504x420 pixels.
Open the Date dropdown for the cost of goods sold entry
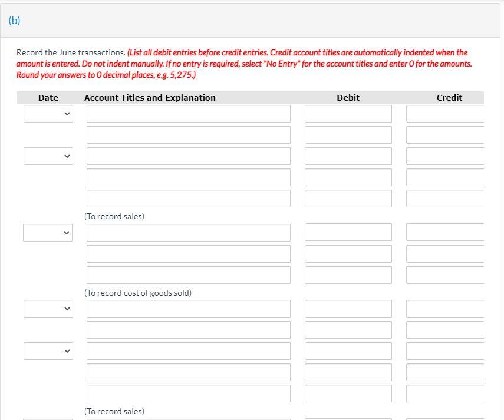coord(48,233)
